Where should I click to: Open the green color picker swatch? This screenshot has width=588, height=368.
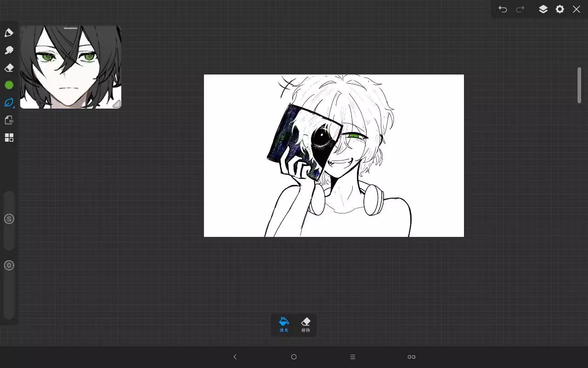[x=9, y=85]
